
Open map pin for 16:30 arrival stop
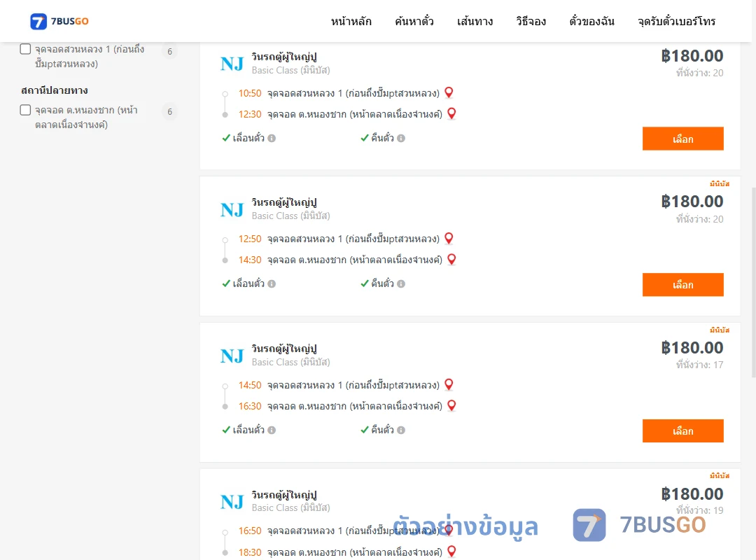pyautogui.click(x=451, y=406)
